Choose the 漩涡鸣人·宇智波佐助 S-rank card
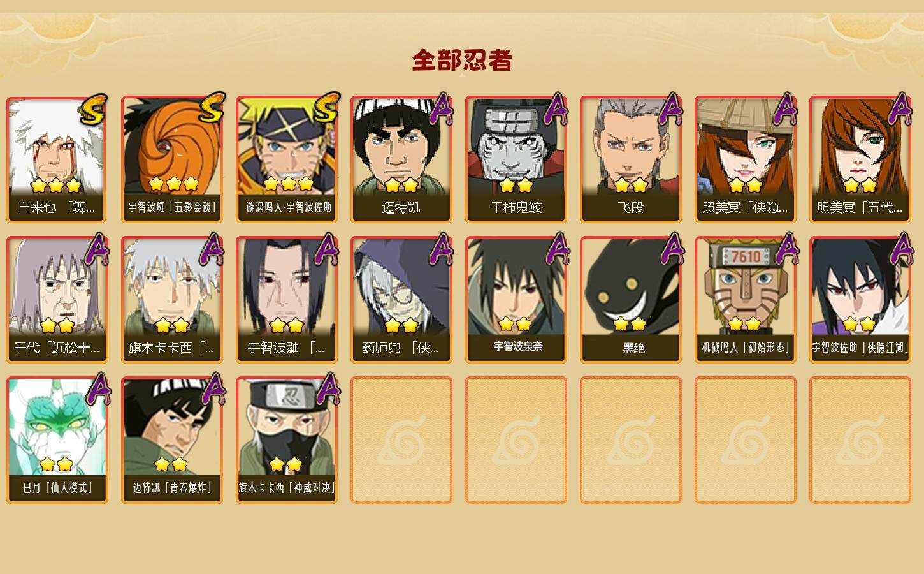The image size is (924, 574). [x=287, y=159]
